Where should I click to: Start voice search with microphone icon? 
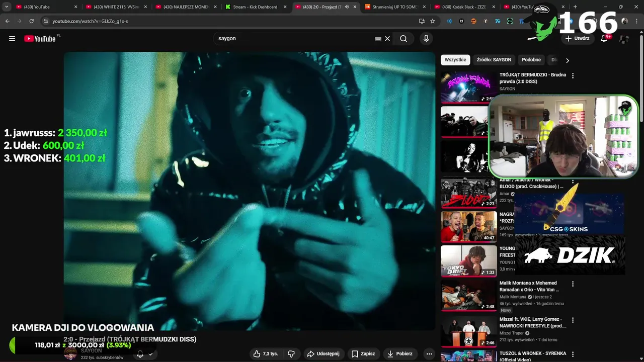click(426, 39)
